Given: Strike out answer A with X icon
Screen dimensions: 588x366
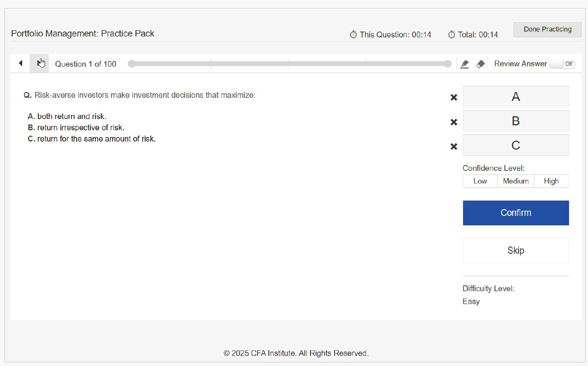Looking at the screenshot, I should 454,97.
